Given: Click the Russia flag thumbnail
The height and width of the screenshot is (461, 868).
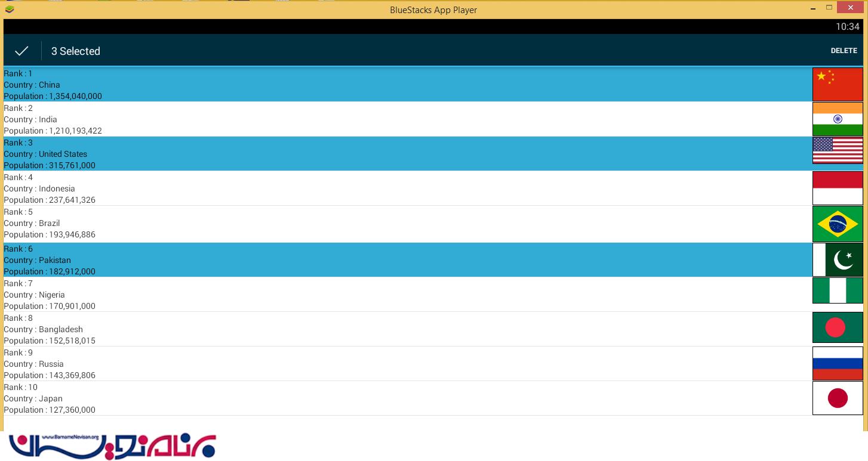Looking at the screenshot, I should tap(838, 364).
